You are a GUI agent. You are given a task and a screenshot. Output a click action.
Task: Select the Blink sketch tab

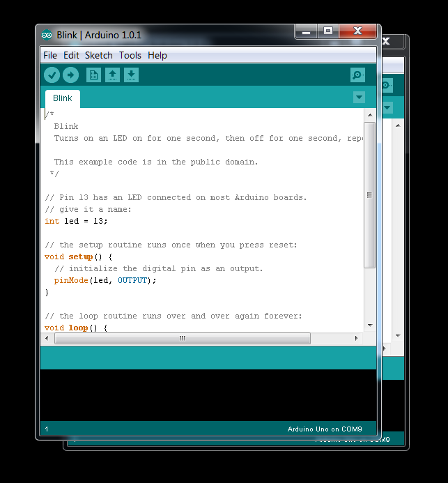pyautogui.click(x=63, y=98)
